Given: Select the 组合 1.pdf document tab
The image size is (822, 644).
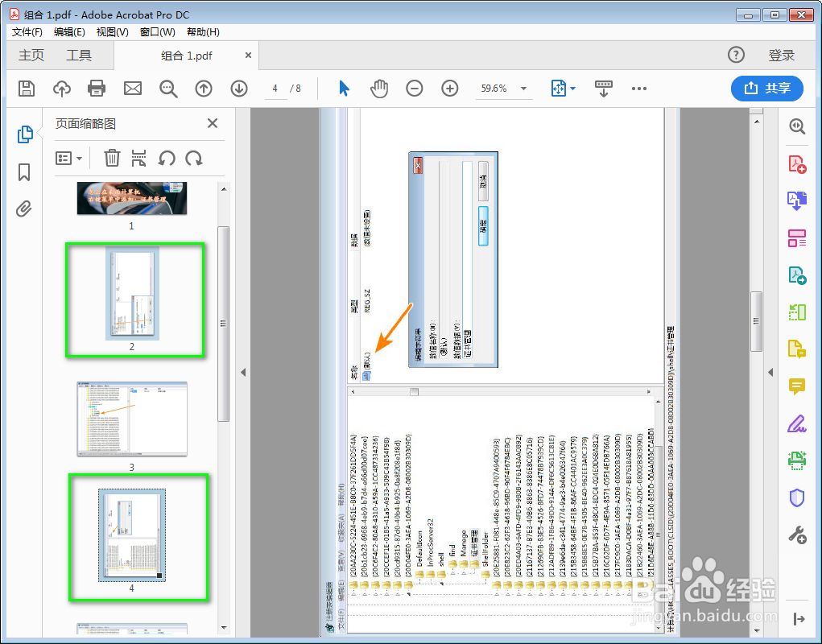Looking at the screenshot, I should [x=186, y=56].
